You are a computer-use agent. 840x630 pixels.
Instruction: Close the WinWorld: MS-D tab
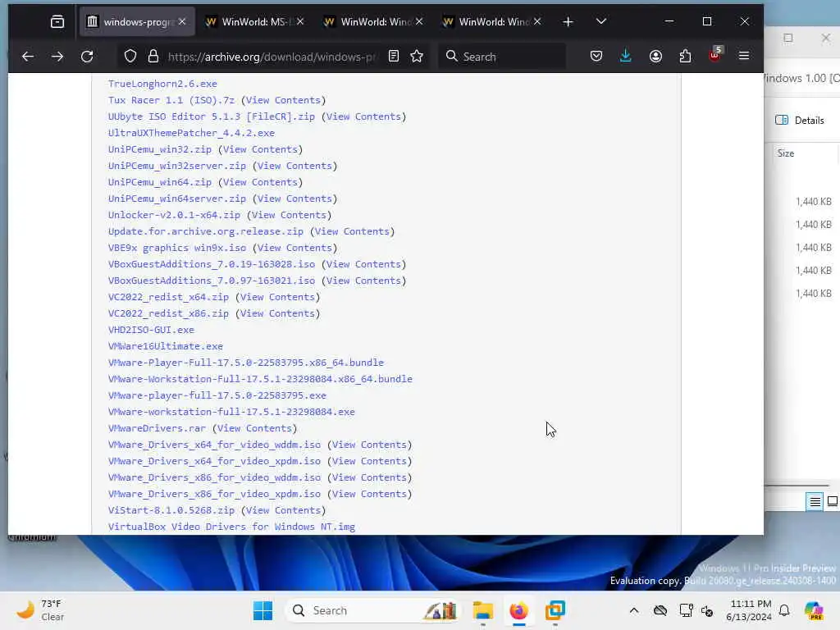(300, 21)
